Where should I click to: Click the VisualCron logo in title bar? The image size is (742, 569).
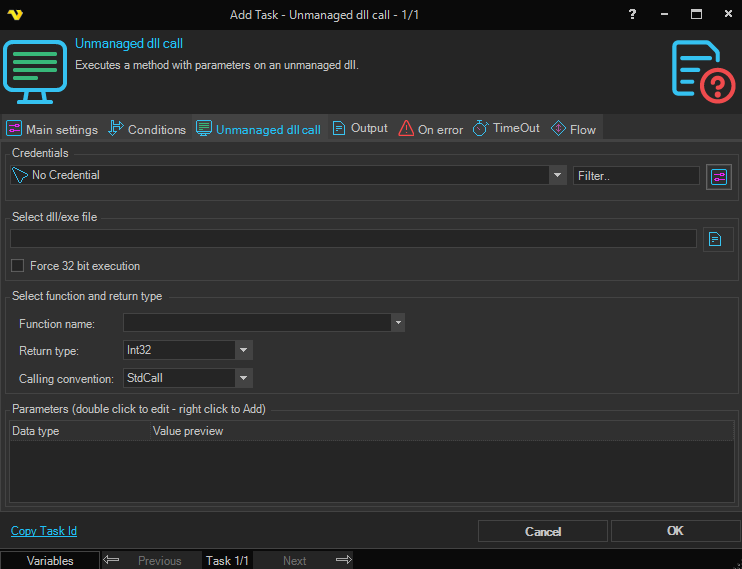15,14
